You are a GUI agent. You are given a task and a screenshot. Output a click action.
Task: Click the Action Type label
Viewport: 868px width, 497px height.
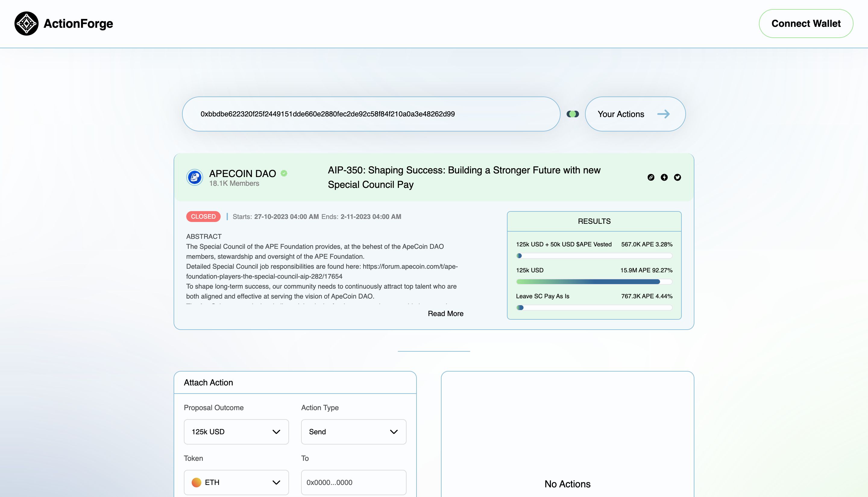[x=319, y=407]
